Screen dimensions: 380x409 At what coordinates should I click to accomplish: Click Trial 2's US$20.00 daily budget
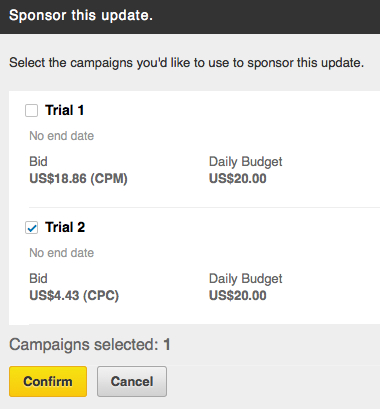pyautogui.click(x=238, y=296)
